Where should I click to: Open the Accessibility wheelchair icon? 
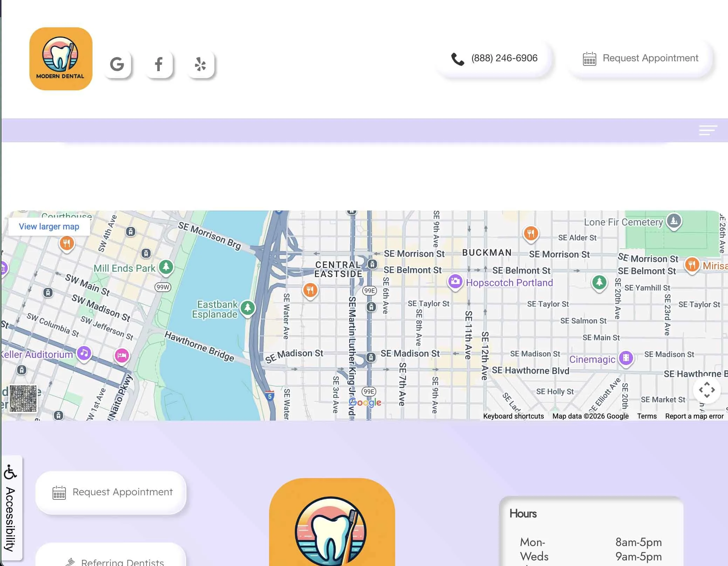click(x=11, y=472)
